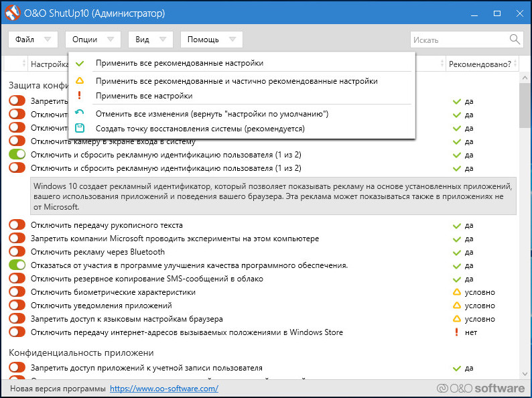The height and width of the screenshot is (398, 532).
Task: Click yellow triangle icon for языковым настройкам браузера row
Action: (x=457, y=319)
